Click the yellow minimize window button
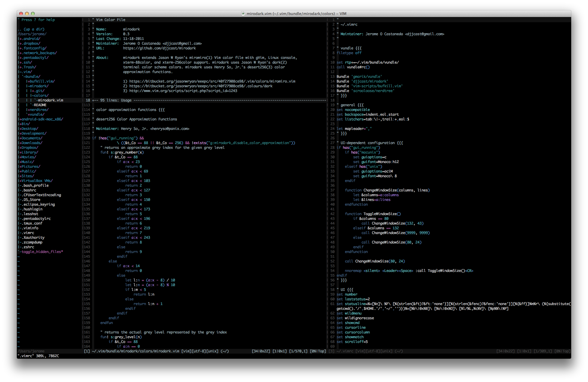Image resolution: width=588 pixels, height=382 pixels. pyautogui.click(x=27, y=14)
